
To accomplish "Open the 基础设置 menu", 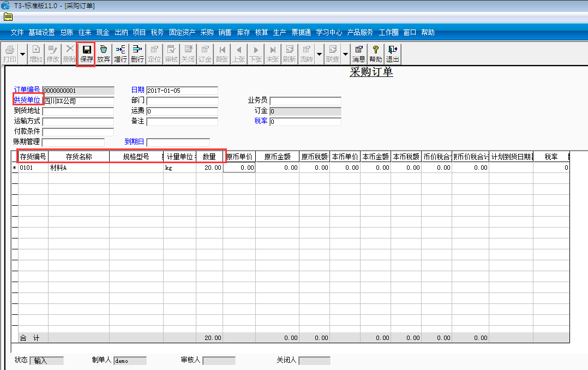I will point(41,33).
